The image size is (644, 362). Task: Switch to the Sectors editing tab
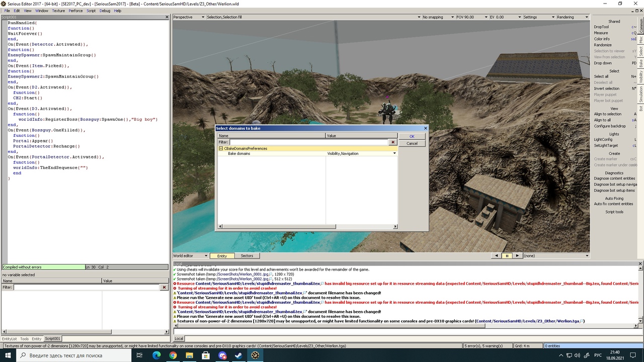pyautogui.click(x=247, y=256)
